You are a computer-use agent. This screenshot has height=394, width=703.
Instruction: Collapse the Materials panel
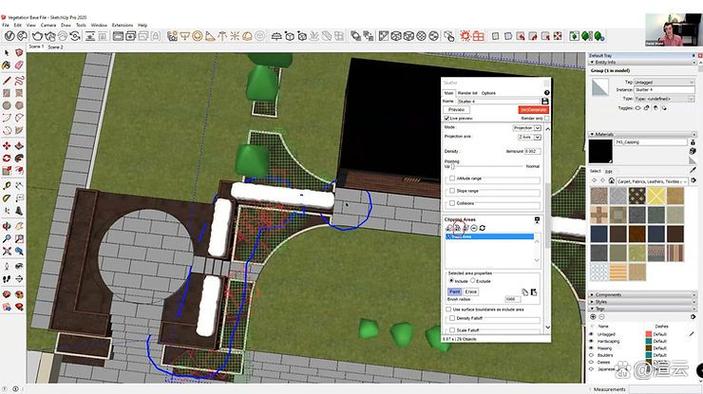pyautogui.click(x=592, y=134)
